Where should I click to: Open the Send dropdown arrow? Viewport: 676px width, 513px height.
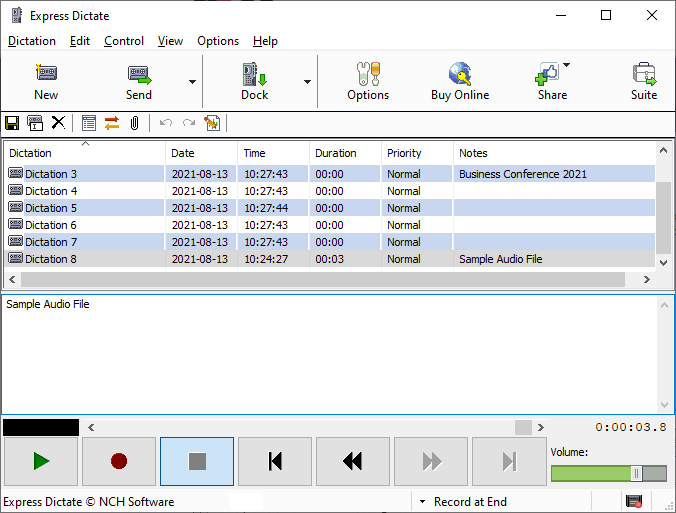(192, 82)
